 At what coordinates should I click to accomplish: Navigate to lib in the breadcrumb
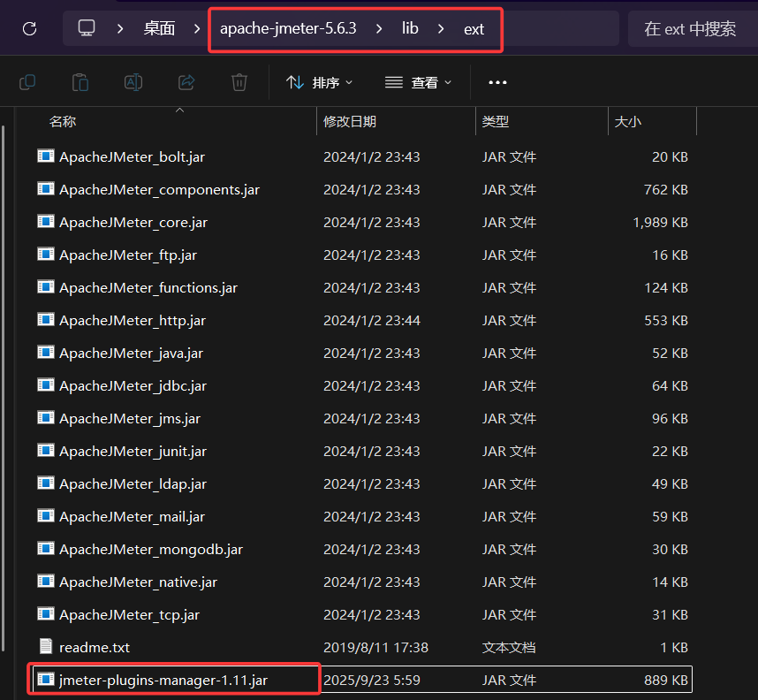tap(410, 28)
